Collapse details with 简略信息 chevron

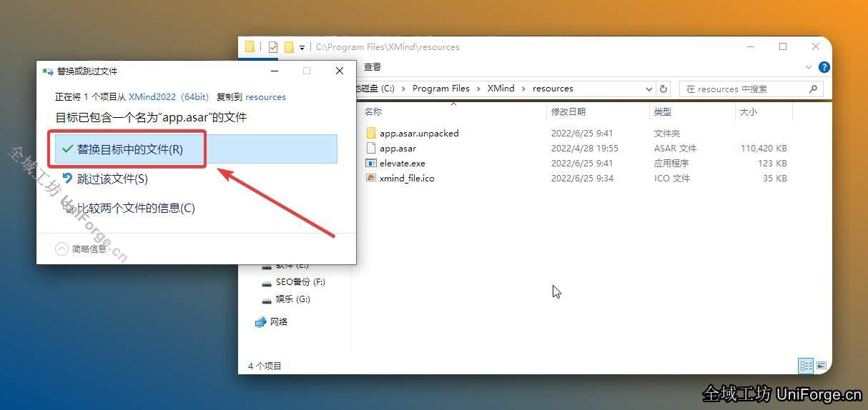click(x=61, y=249)
